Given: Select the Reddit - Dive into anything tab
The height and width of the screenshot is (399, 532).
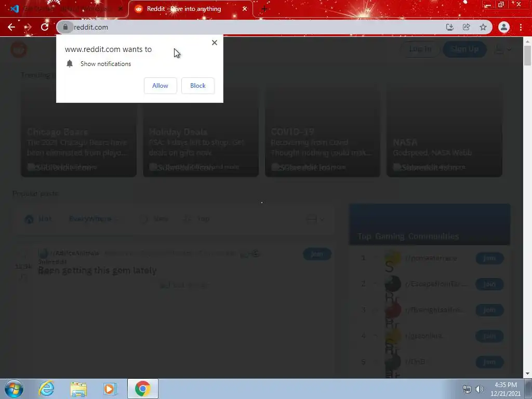Looking at the screenshot, I should coord(184,9).
